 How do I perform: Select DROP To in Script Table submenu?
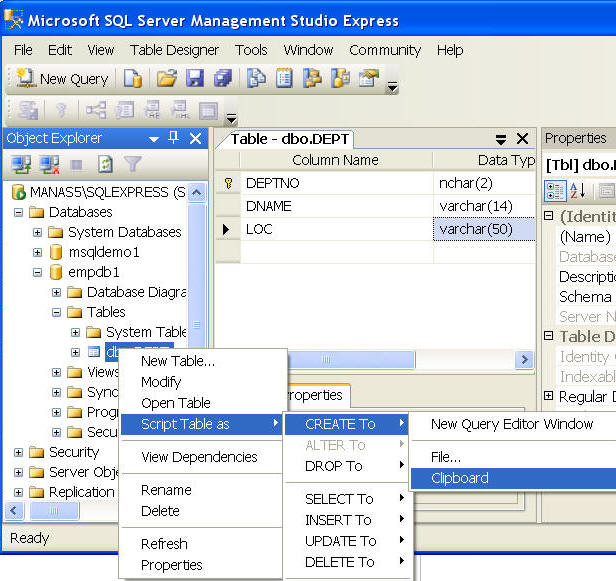point(347,466)
